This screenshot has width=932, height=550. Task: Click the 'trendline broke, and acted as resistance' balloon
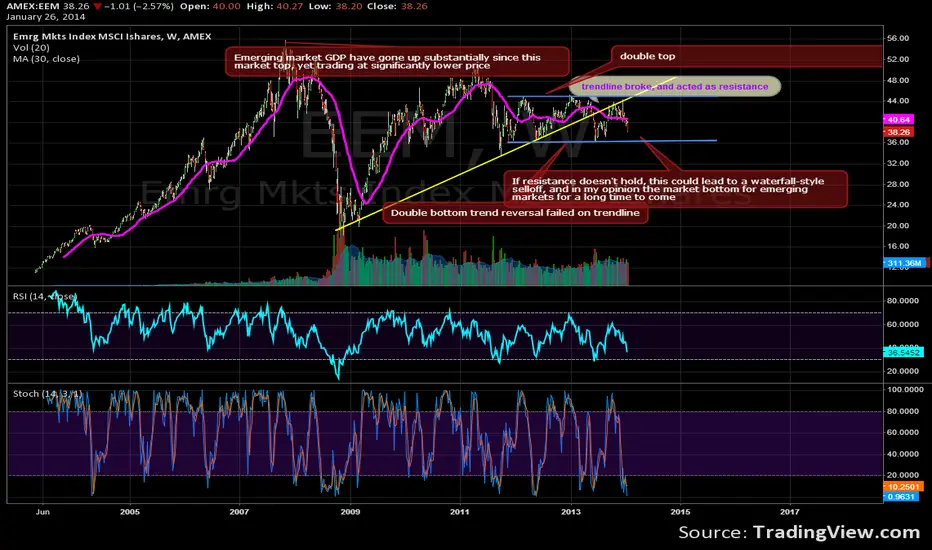pyautogui.click(x=675, y=87)
